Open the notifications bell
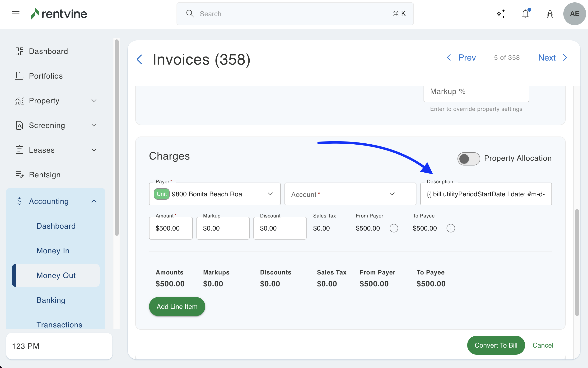The height and width of the screenshot is (368, 588). [525, 14]
